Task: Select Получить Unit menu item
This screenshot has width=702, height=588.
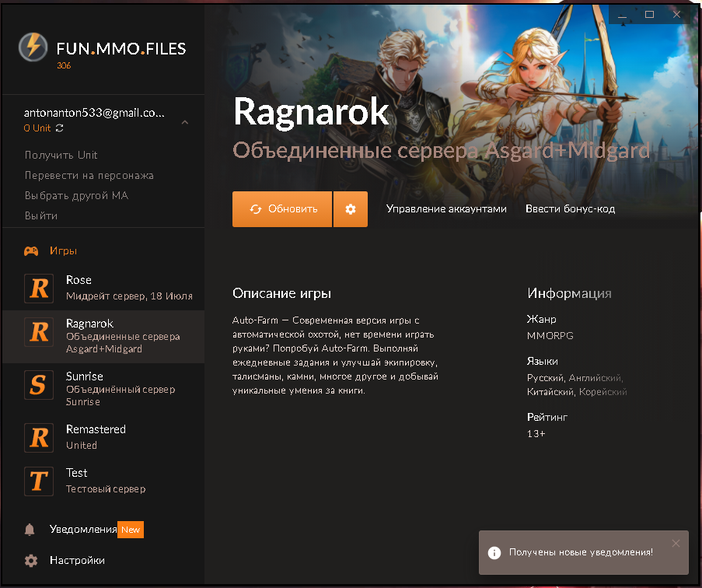Action: pyautogui.click(x=61, y=155)
